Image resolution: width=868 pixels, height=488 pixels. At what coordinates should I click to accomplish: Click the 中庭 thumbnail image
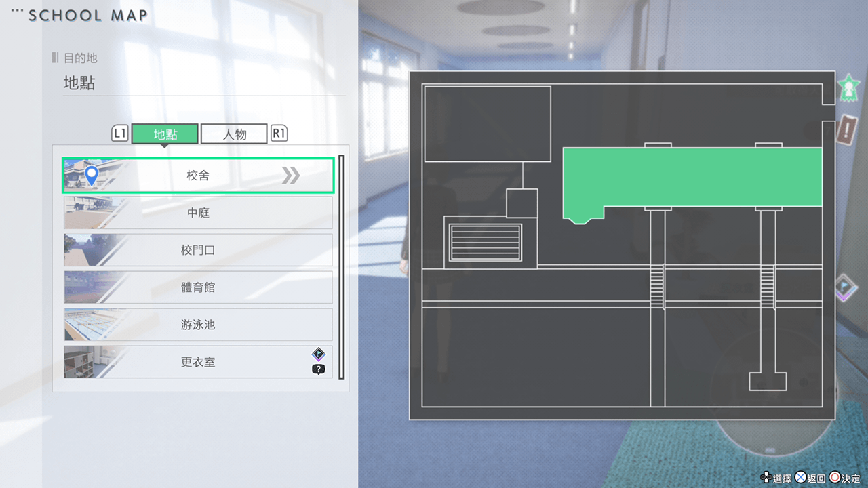click(94, 213)
